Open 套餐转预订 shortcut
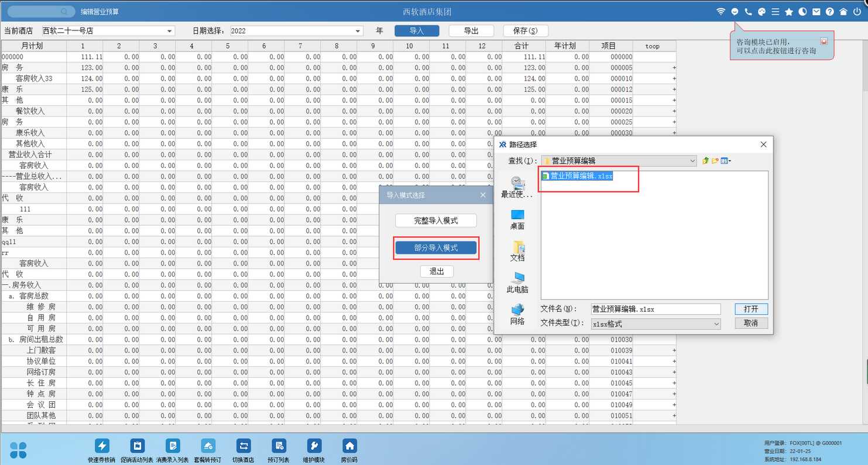The height and width of the screenshot is (465, 868). pos(208,446)
